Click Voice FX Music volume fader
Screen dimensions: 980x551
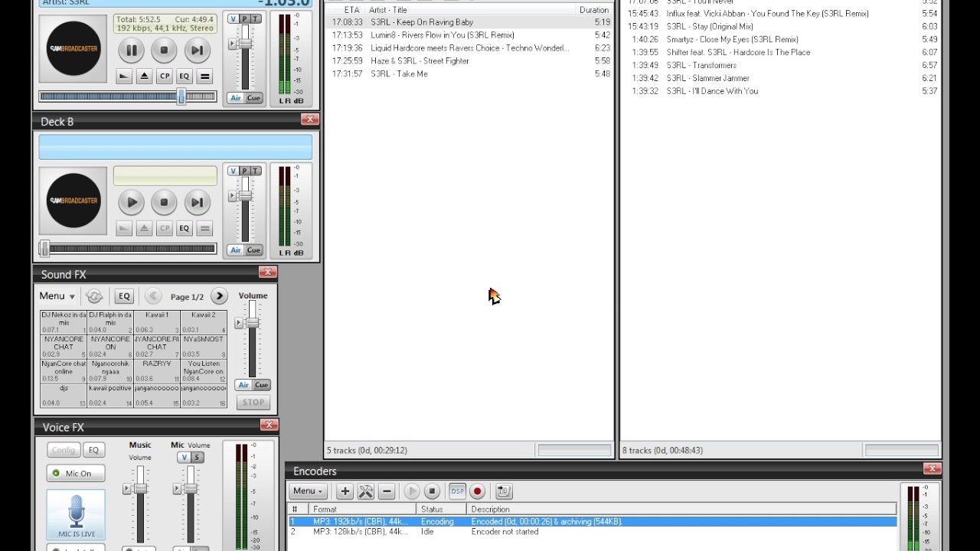click(140, 488)
